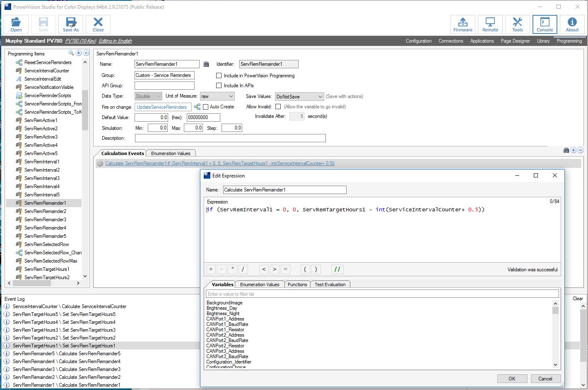
Task: Insert the plus operator in the expression
Action: (211, 269)
